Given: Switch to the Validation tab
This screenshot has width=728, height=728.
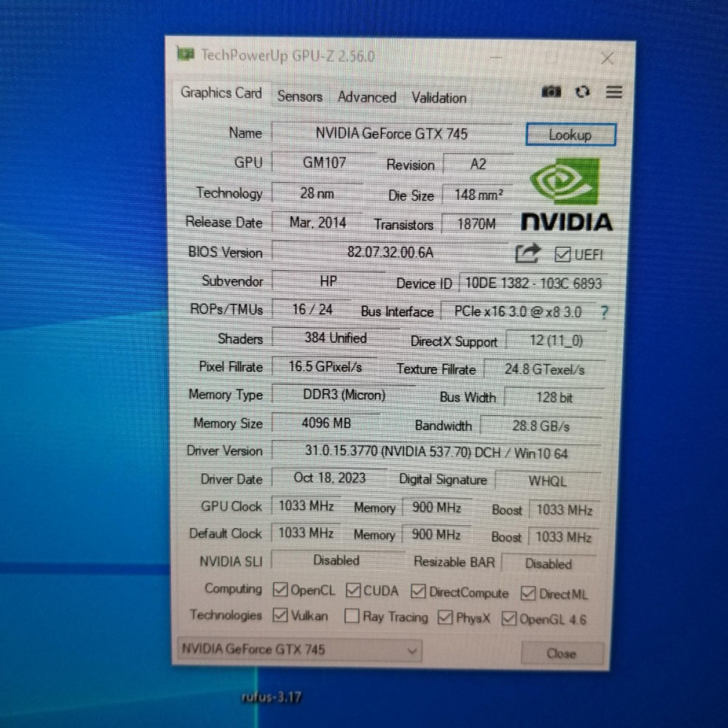Looking at the screenshot, I should (x=439, y=98).
